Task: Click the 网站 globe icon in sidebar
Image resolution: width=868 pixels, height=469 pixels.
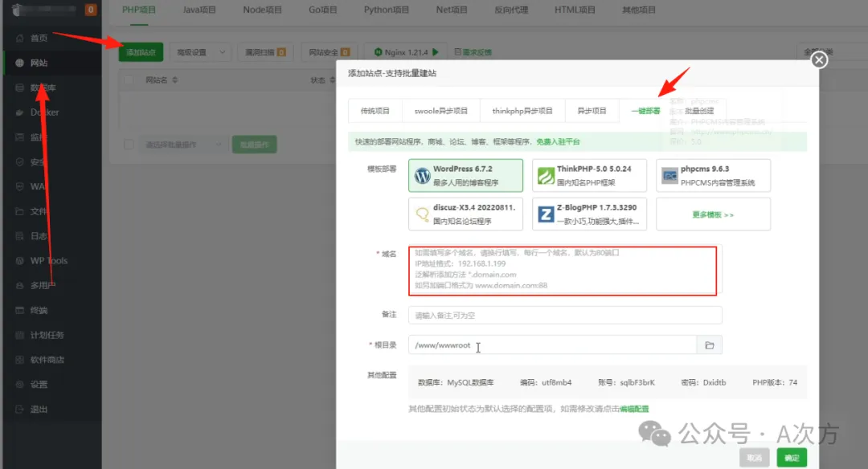Action: [x=20, y=63]
